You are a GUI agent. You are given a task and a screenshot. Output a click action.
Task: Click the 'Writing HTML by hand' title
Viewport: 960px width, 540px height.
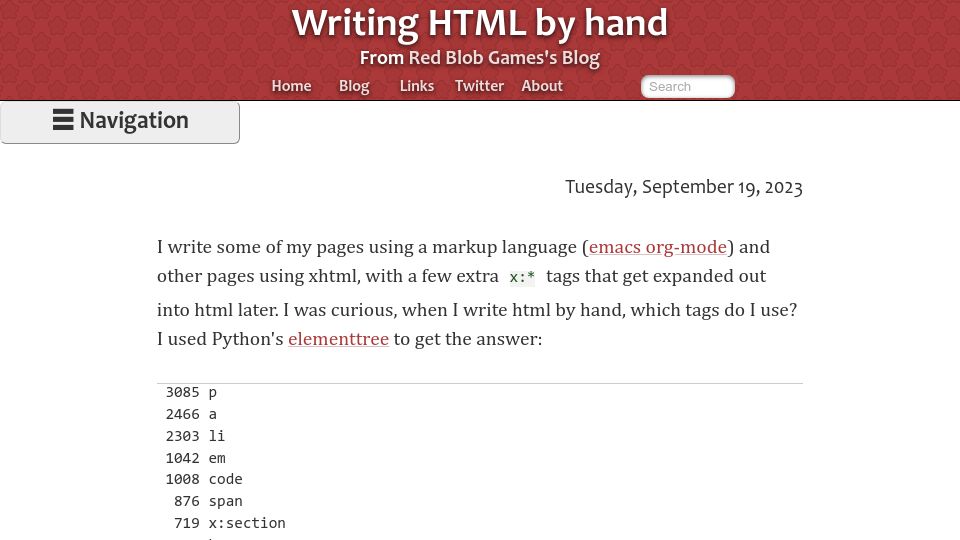479,23
